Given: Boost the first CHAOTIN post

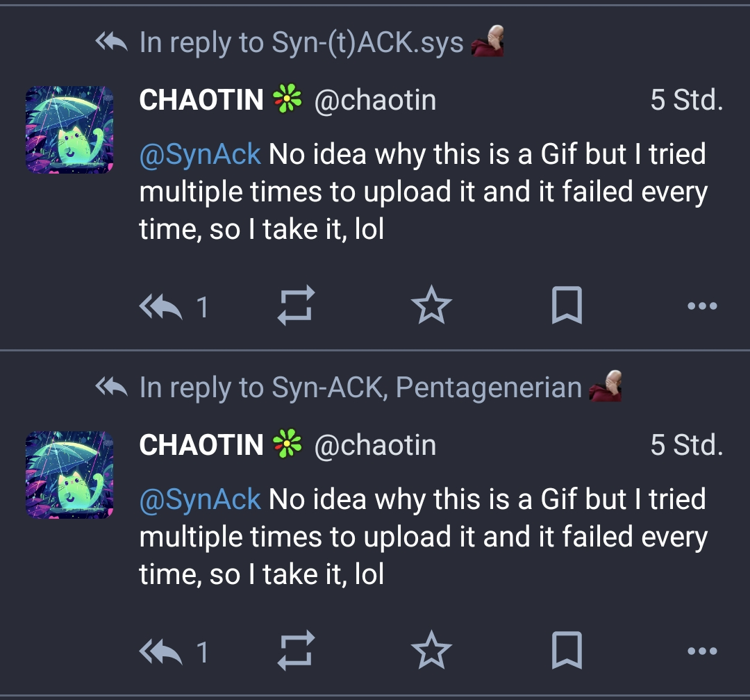Looking at the screenshot, I should [297, 306].
